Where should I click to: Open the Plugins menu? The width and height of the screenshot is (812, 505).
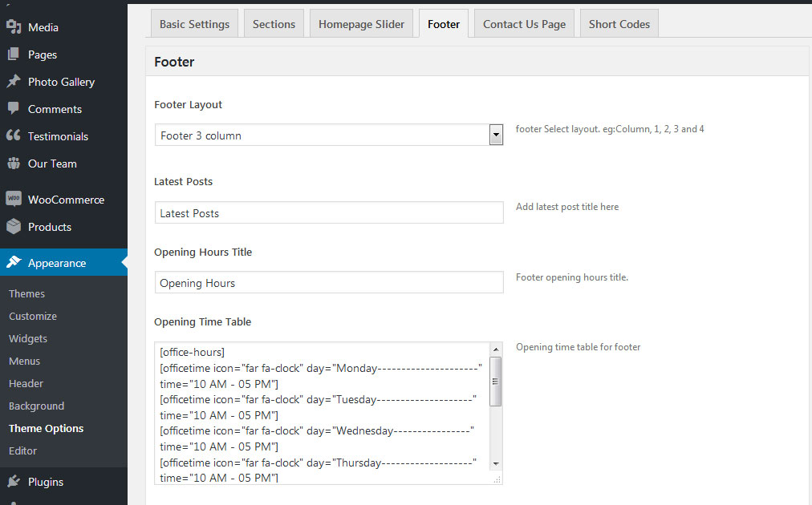click(46, 483)
